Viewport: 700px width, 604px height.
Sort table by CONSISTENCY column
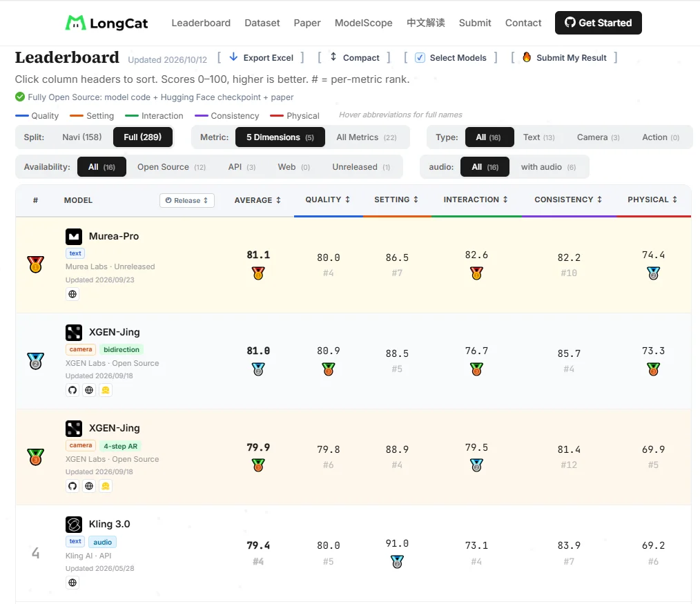click(x=568, y=199)
